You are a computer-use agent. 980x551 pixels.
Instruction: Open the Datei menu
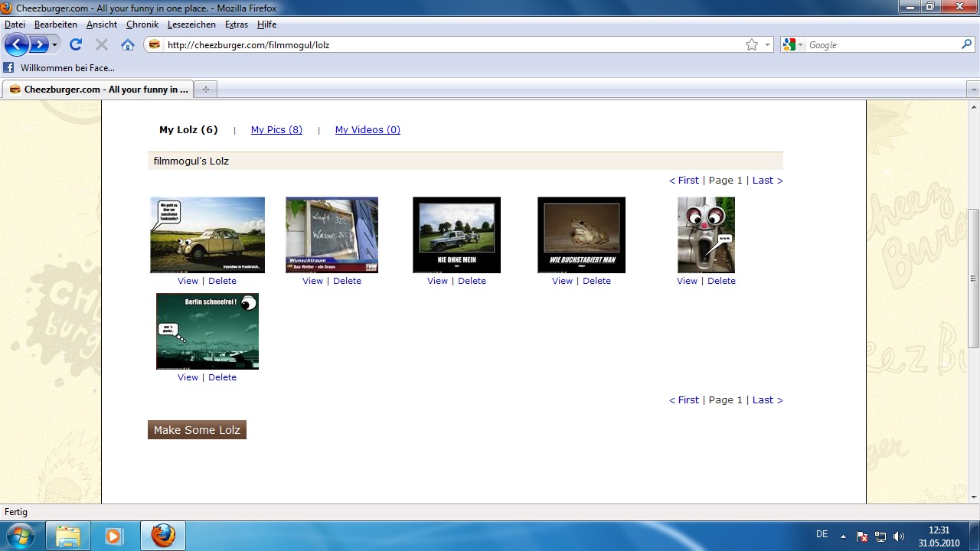click(15, 24)
